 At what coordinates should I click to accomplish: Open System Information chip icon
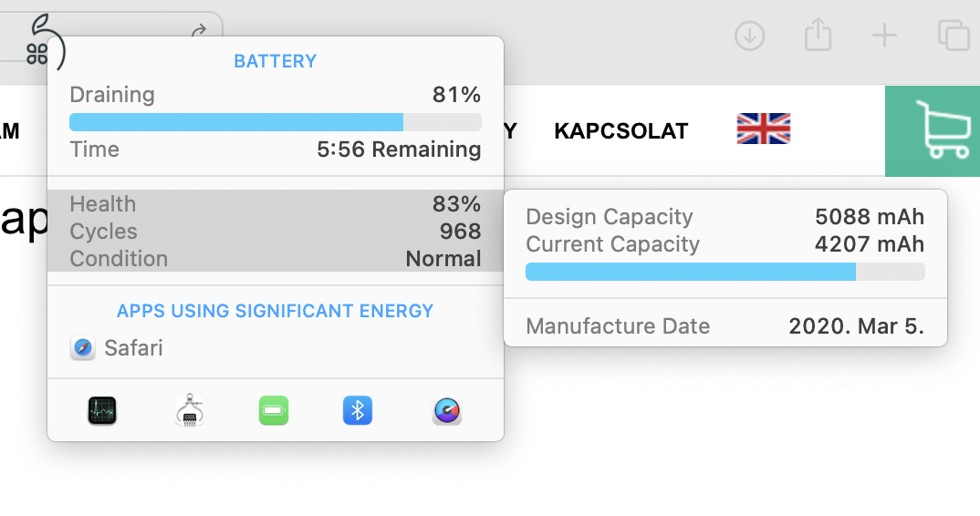(x=190, y=410)
